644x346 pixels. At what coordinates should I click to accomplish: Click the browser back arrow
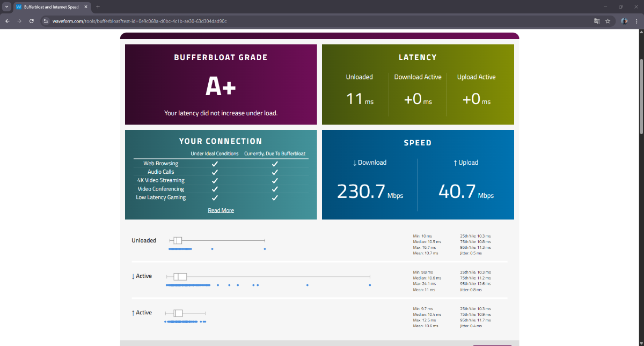[7, 21]
